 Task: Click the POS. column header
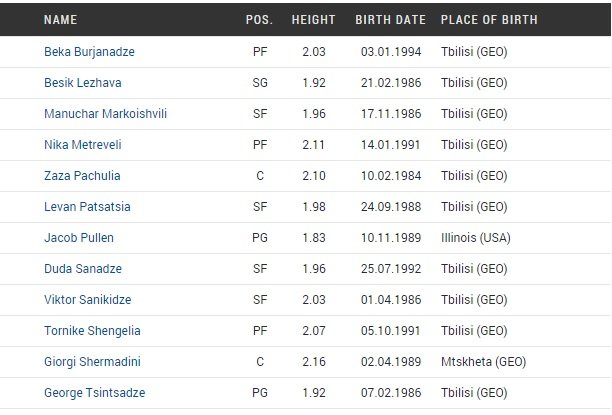259,19
